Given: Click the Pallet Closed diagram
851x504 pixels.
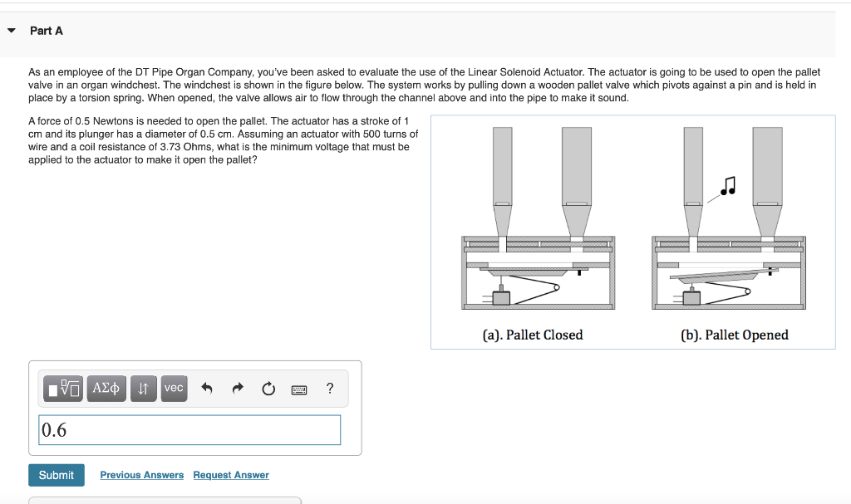Looking at the screenshot, I should 538,218.
